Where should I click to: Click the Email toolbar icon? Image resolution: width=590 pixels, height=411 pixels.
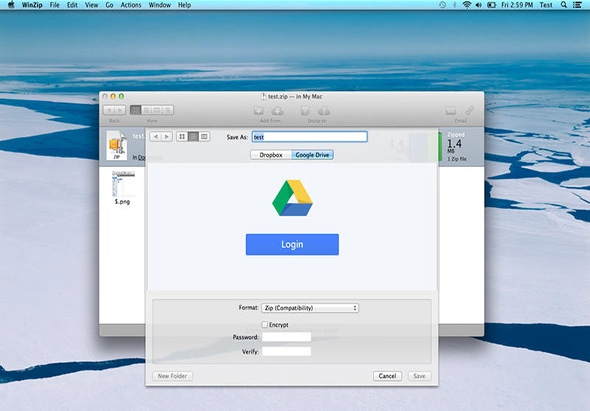(451, 110)
